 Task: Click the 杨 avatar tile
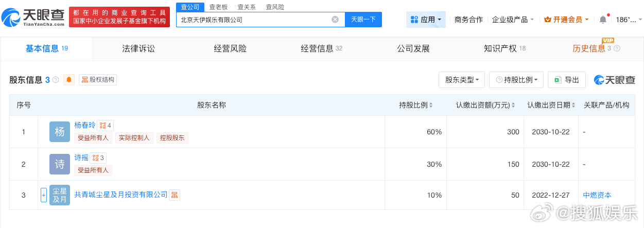pos(60,132)
